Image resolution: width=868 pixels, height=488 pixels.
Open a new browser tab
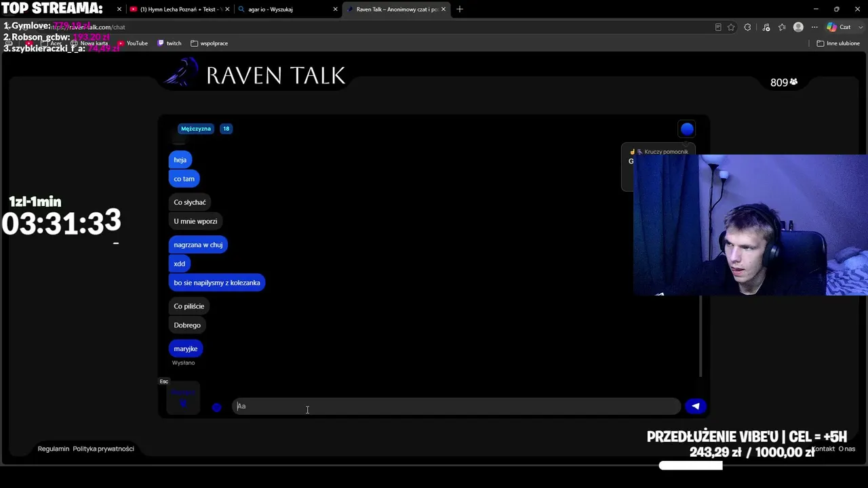460,9
